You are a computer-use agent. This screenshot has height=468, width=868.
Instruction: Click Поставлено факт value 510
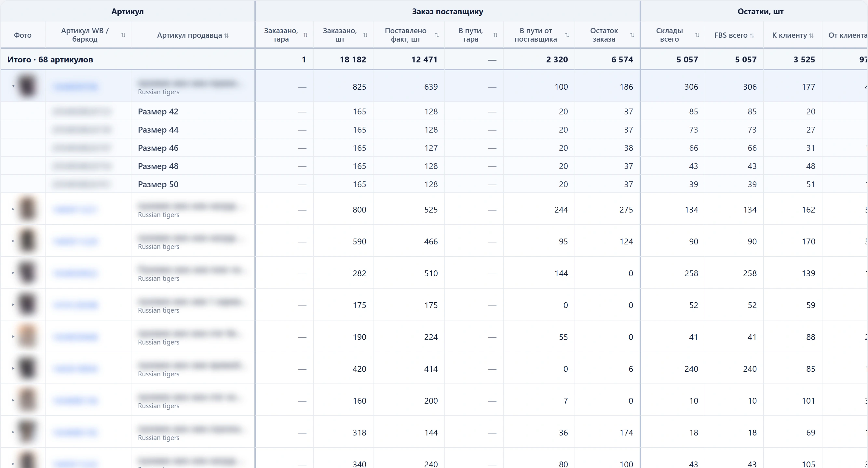pos(431,273)
